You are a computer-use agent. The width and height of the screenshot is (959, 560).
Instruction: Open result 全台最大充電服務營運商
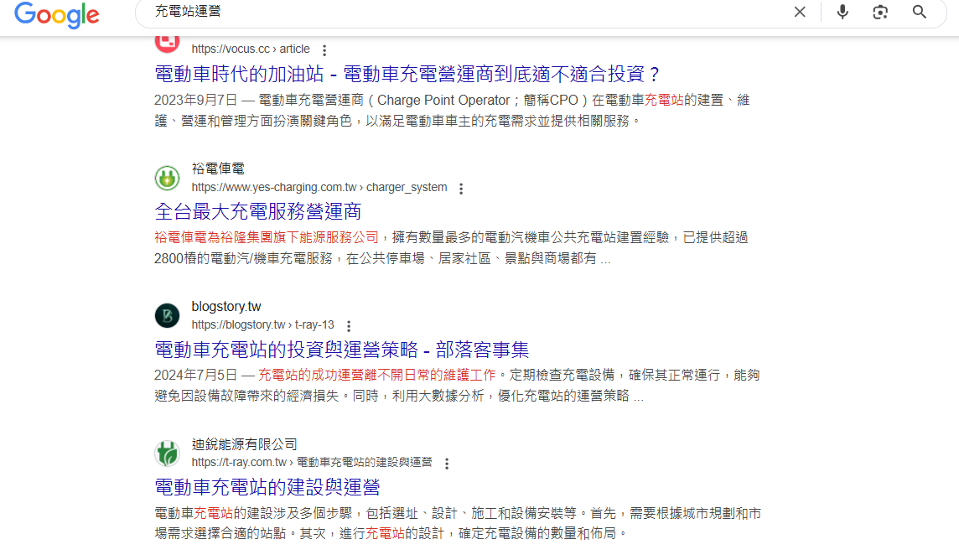pos(258,211)
